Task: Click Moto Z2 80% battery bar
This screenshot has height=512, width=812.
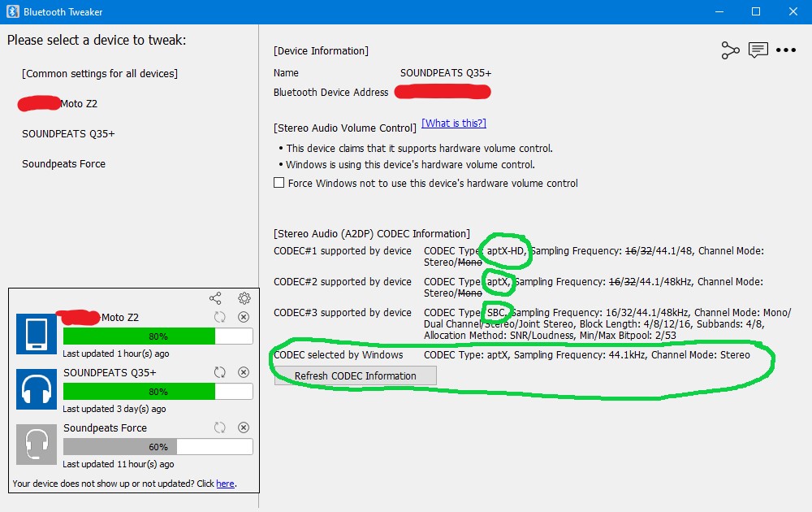Action: 158,336
